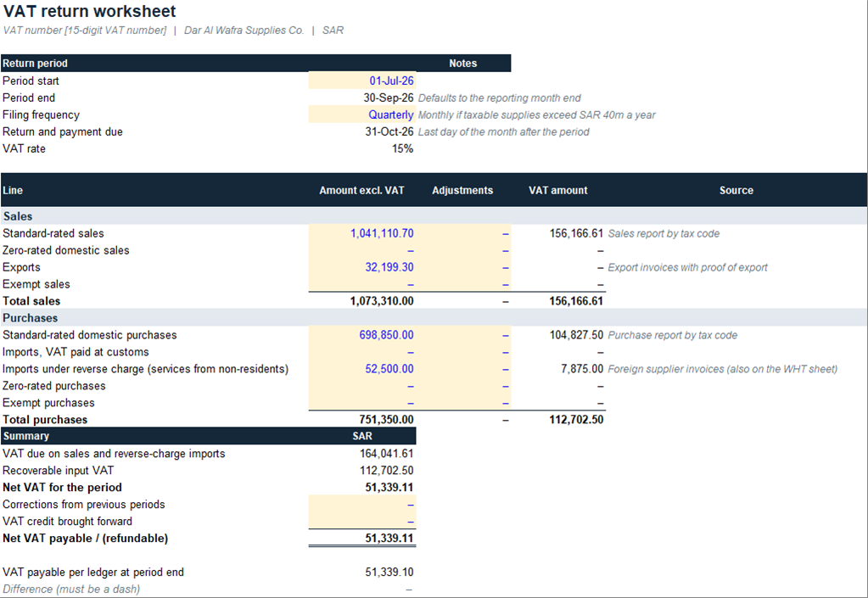Image resolution: width=868 pixels, height=598 pixels.
Task: Click Imports, VAT paid at customs label
Action: click(76, 352)
